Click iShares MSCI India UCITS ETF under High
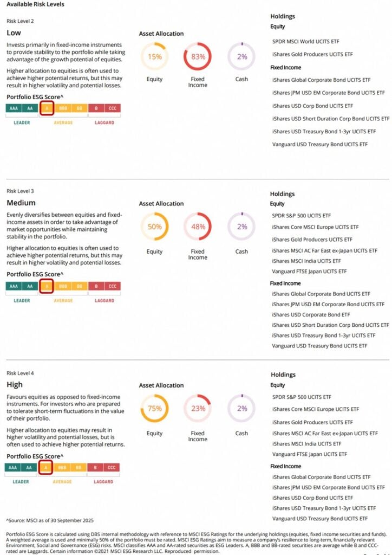 [x=306, y=443]
